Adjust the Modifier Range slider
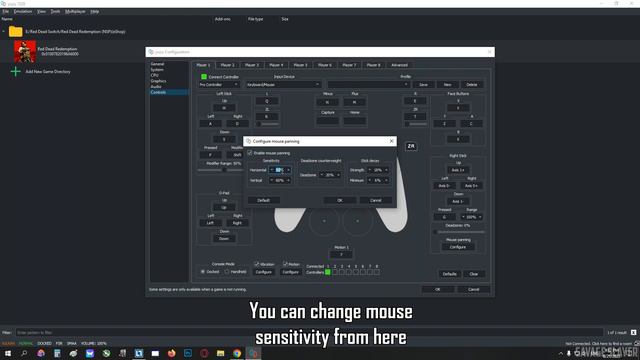 click(x=220, y=170)
